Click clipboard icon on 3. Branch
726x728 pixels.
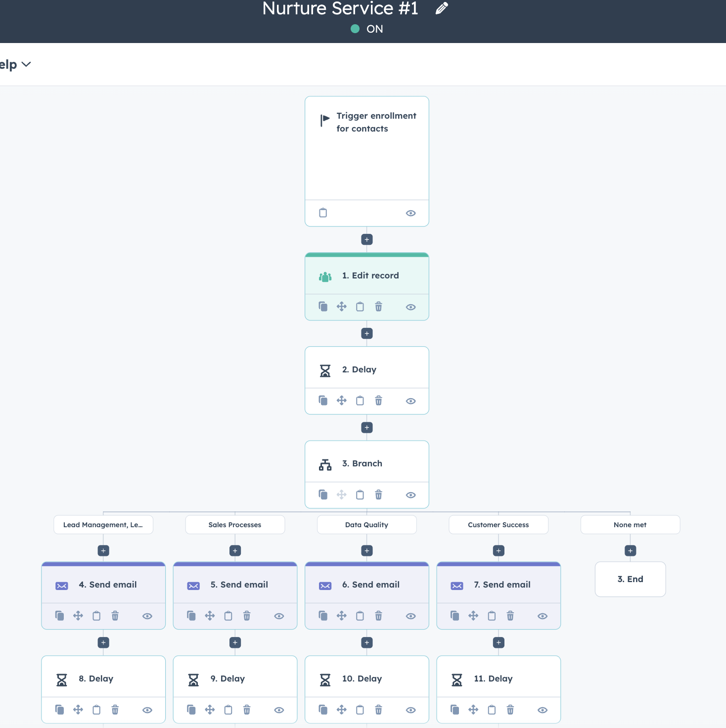pyautogui.click(x=360, y=495)
